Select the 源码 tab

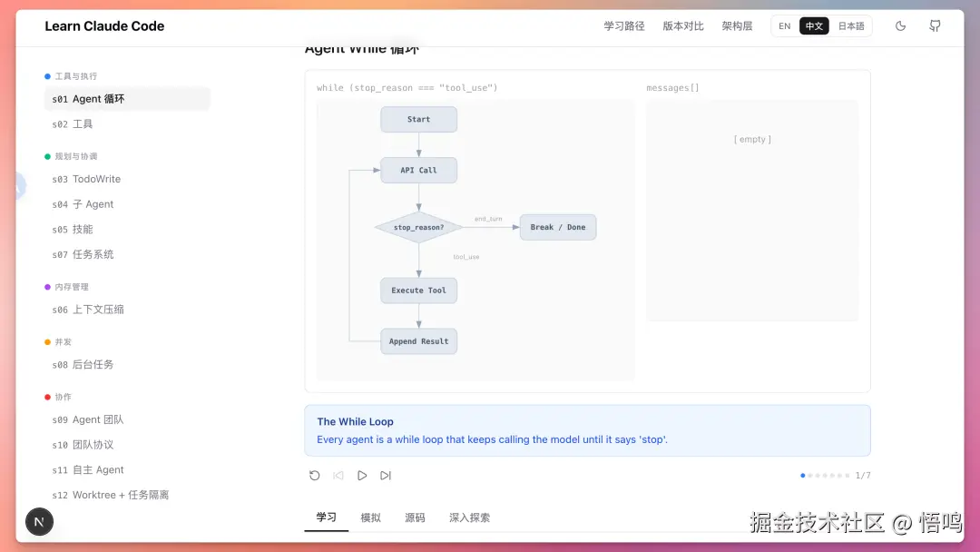415,517
